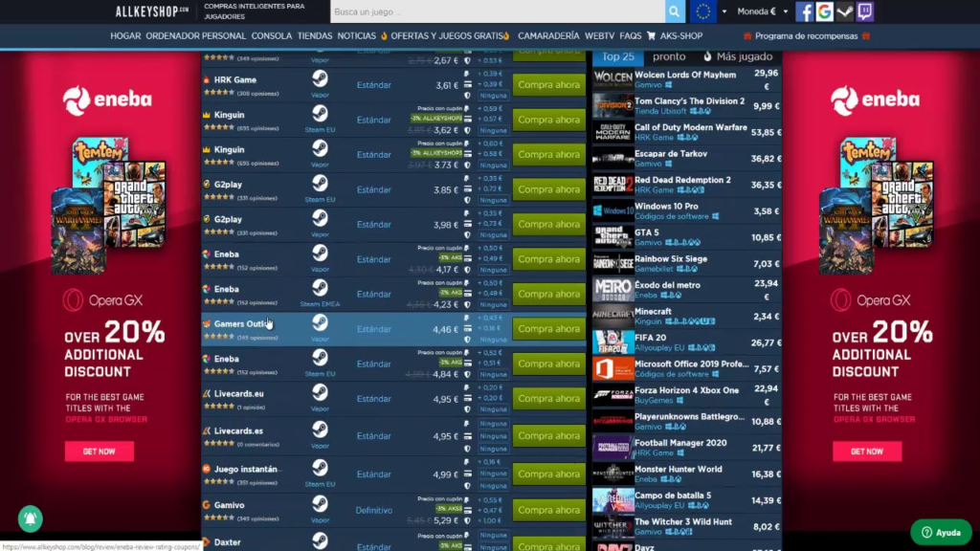
Task: Click Steam icon in Livecards.eu row
Action: click(x=320, y=392)
